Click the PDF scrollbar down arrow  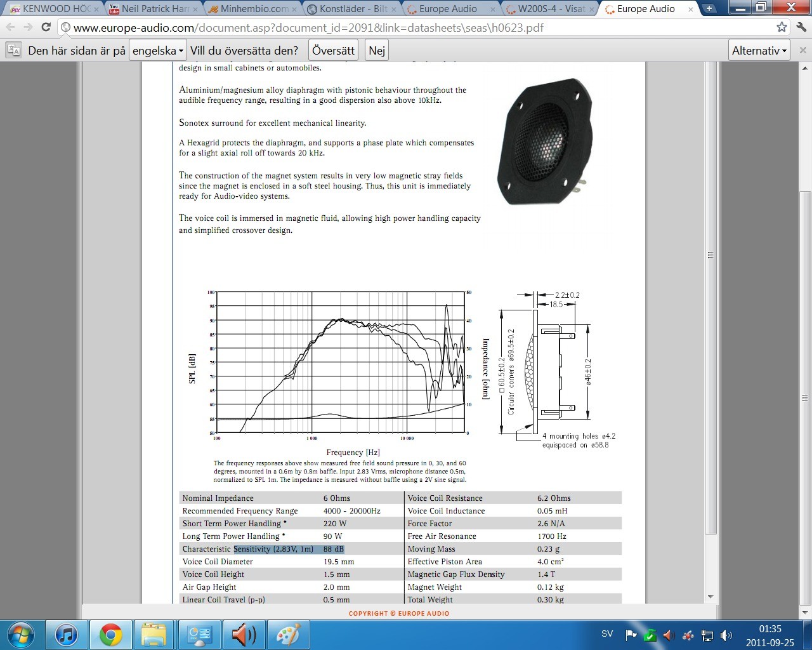[x=710, y=597]
